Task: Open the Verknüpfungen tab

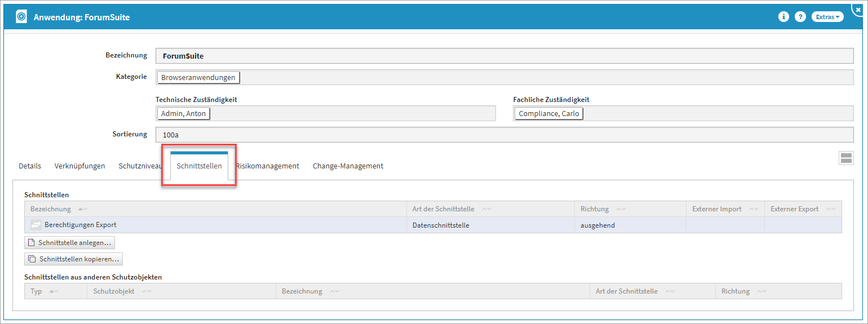Action: [79, 166]
